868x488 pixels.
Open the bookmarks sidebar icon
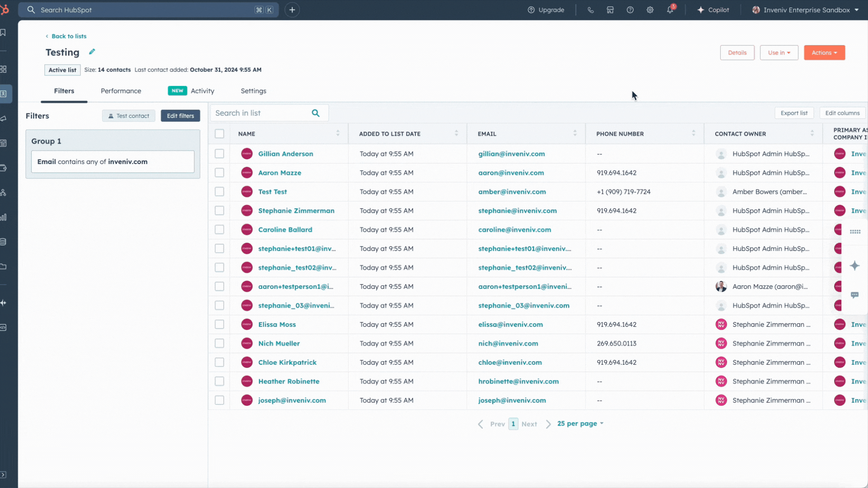click(3, 33)
